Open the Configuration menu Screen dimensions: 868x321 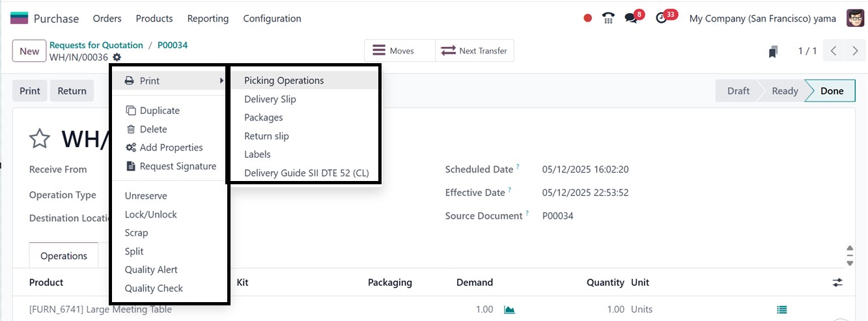pyautogui.click(x=272, y=18)
